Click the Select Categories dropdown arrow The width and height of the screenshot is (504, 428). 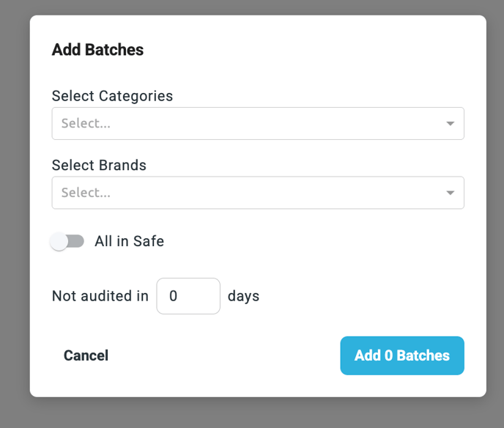pos(451,124)
